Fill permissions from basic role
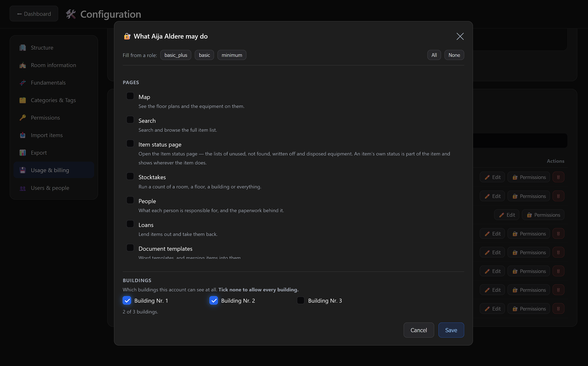588x366 pixels. (x=204, y=55)
